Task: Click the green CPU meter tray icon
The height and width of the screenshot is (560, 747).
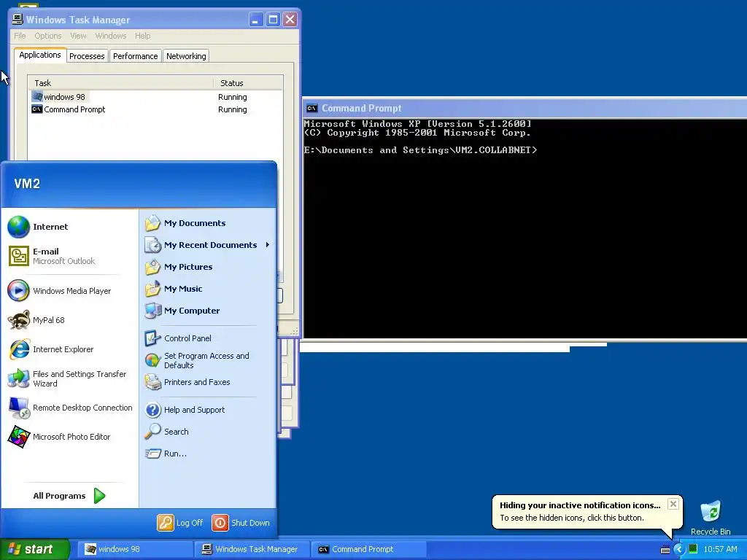Action: click(693, 549)
